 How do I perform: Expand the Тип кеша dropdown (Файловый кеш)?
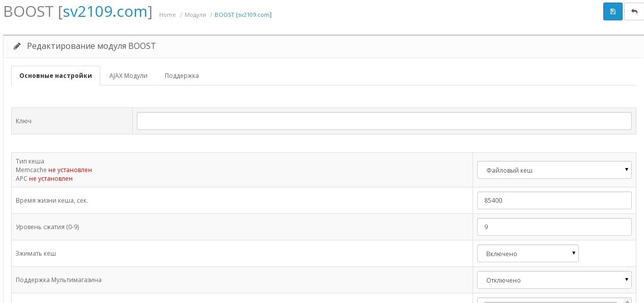coord(554,170)
